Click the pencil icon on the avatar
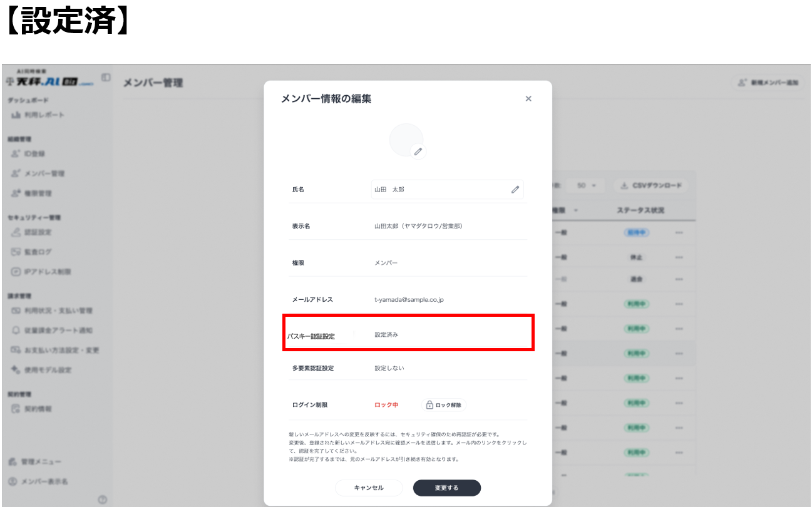 coord(418,151)
